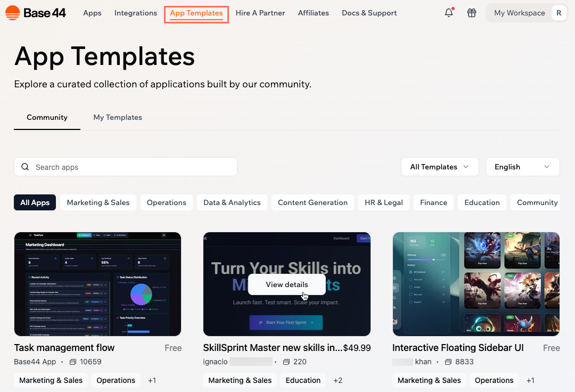Open the Docs & Support link
The width and height of the screenshot is (575, 392).
click(369, 13)
